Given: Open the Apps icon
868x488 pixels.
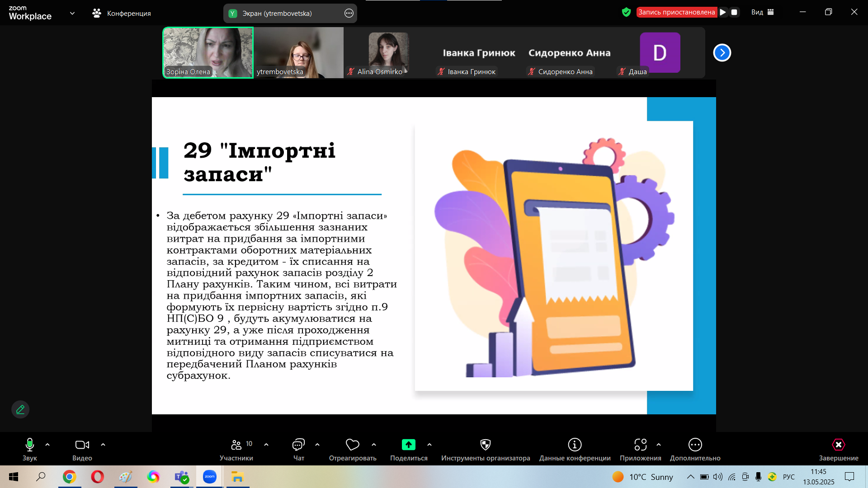Looking at the screenshot, I should coord(640,445).
